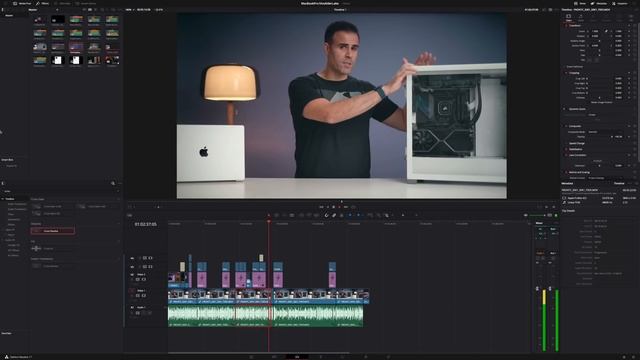Select the Master bin in the bin list
Image resolution: width=640 pixels, height=360 pixels.
click(9, 16)
